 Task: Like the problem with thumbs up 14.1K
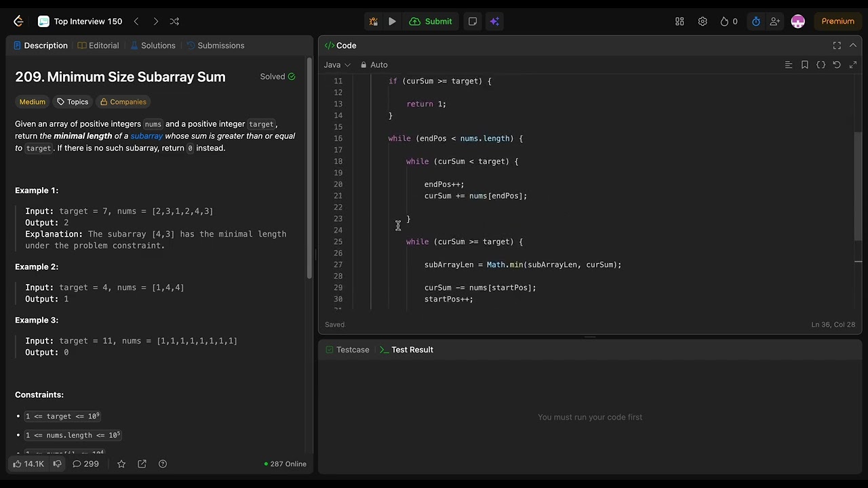click(x=28, y=464)
